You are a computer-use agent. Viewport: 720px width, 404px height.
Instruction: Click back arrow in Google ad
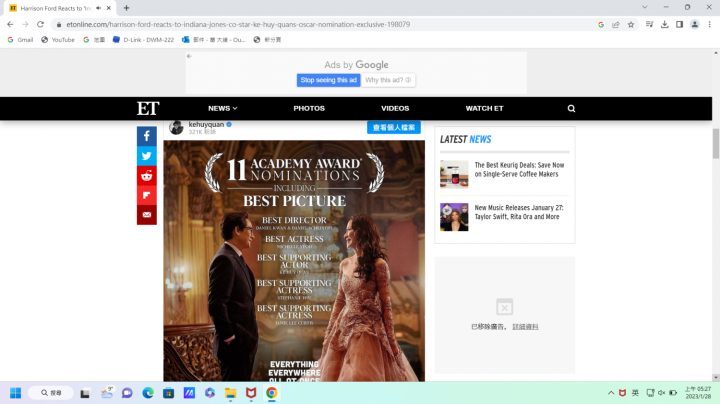[x=189, y=56]
